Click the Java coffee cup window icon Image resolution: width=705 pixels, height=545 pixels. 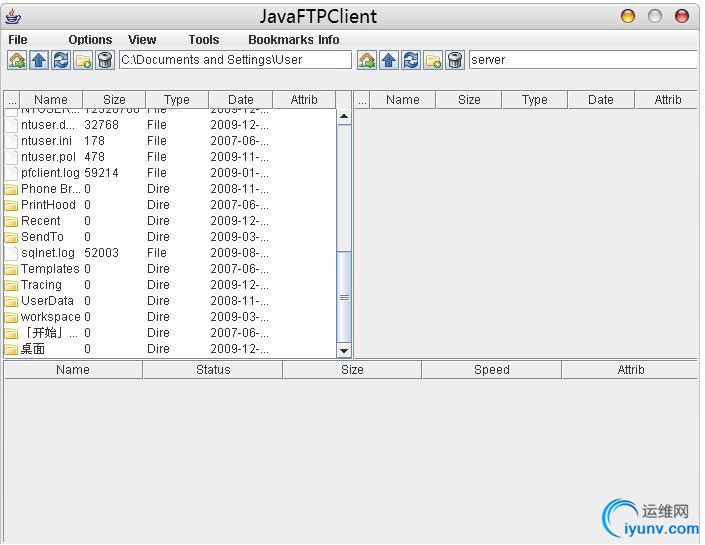[13, 16]
